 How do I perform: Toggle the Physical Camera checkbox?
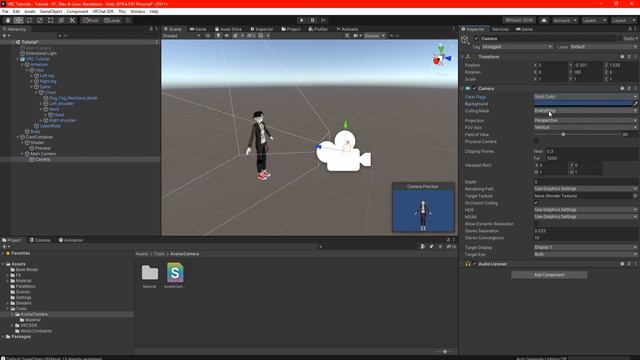point(536,141)
